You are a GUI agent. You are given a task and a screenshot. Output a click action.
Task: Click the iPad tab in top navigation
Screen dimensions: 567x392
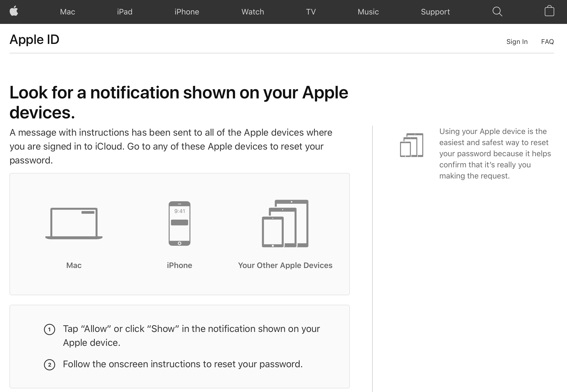click(125, 12)
